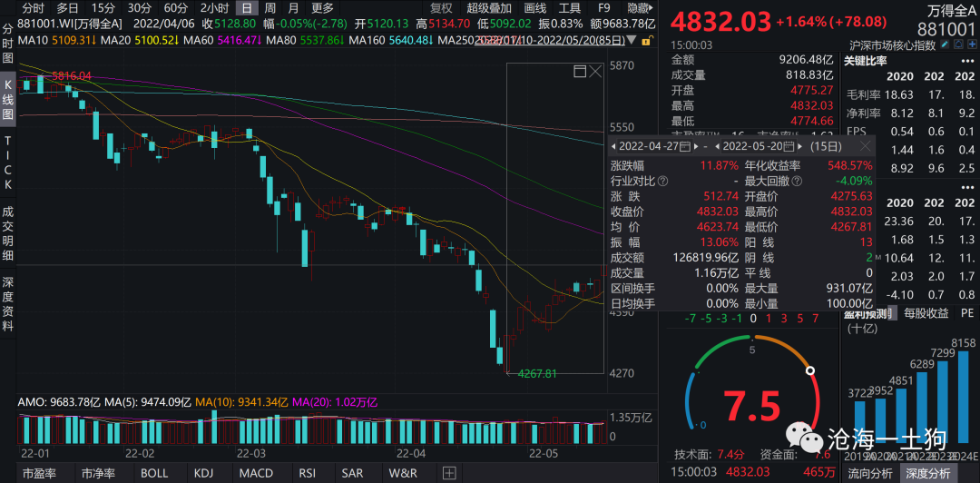Click help icon next to 最大回撤
This screenshot has height=483, width=980.
coord(797,181)
